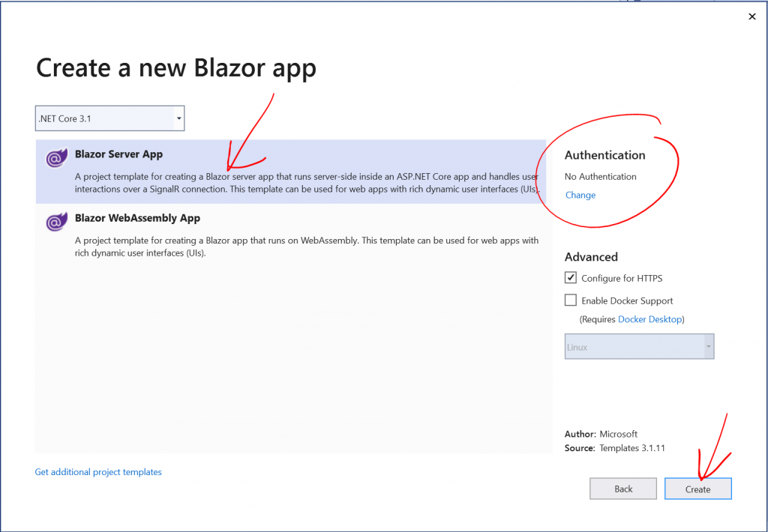The width and height of the screenshot is (768, 532).
Task: Click the Create a new Blazor app title
Action: [175, 68]
